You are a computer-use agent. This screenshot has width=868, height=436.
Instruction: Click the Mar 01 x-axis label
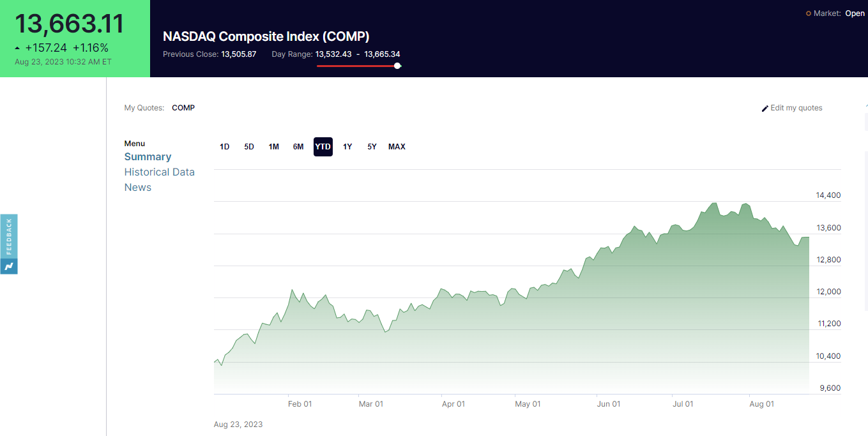coord(371,404)
